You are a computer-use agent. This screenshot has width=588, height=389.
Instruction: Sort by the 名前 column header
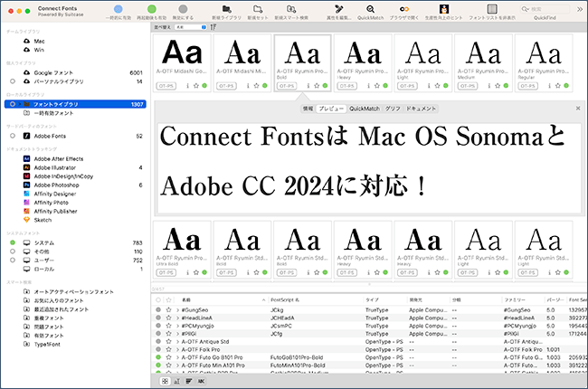[x=186, y=299]
